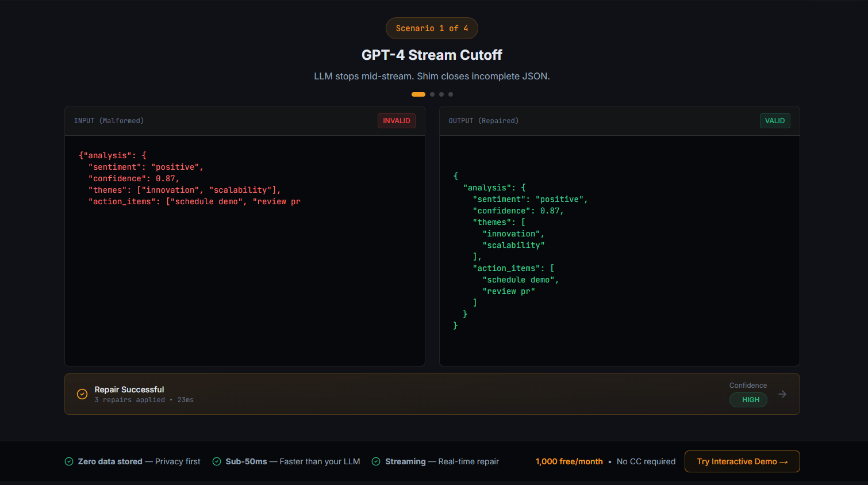Select the OUTPUT (Repaired) panel header
This screenshot has height=485, width=868.
[483, 121]
